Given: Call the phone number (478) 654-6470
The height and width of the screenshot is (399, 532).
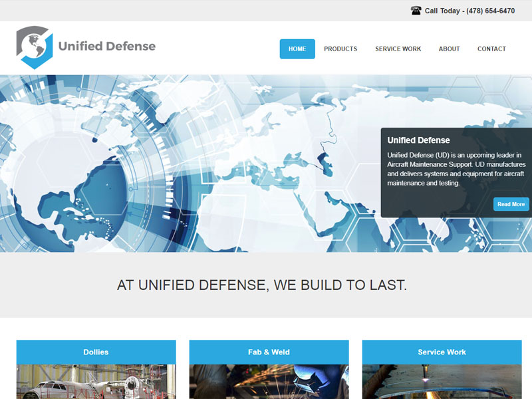Looking at the screenshot, I should [x=490, y=11].
